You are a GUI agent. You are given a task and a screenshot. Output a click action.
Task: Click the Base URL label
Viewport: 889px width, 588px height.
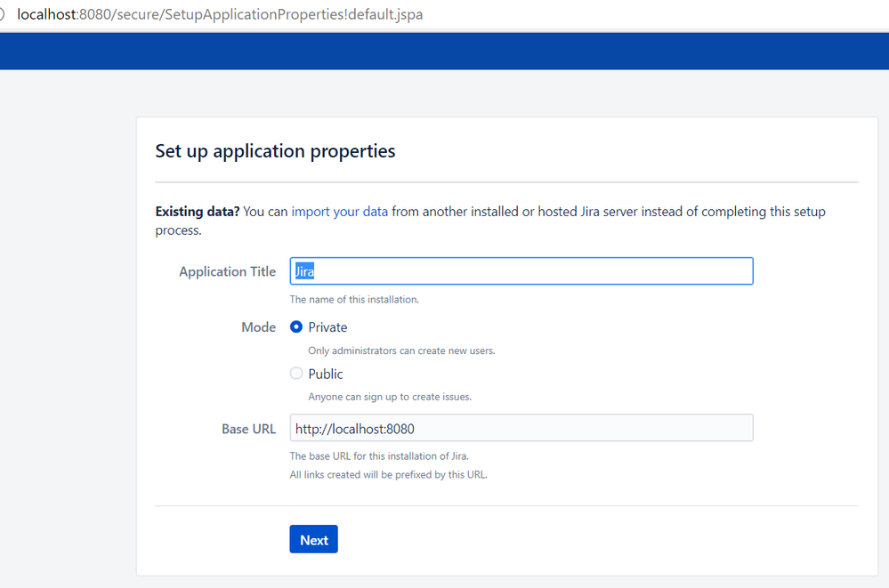pos(248,430)
